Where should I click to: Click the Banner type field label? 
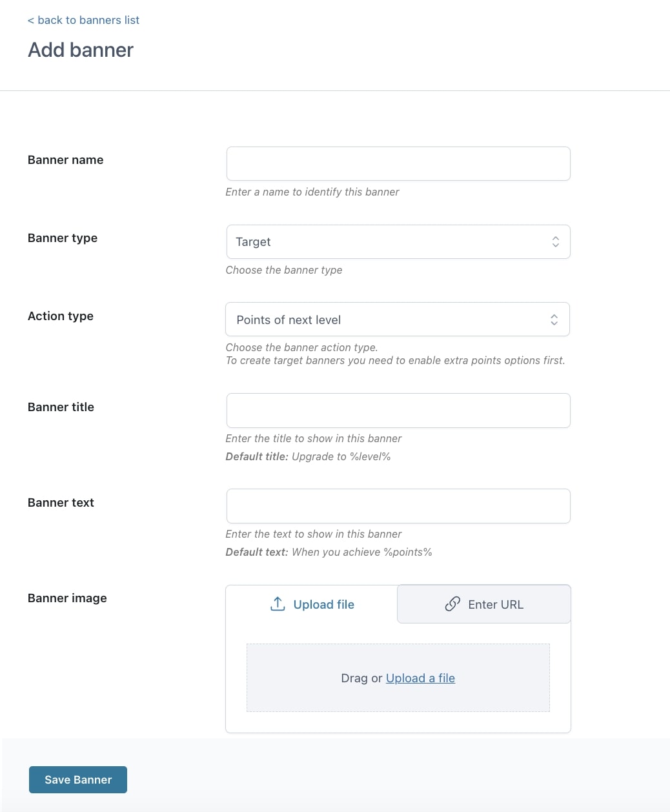(x=63, y=238)
